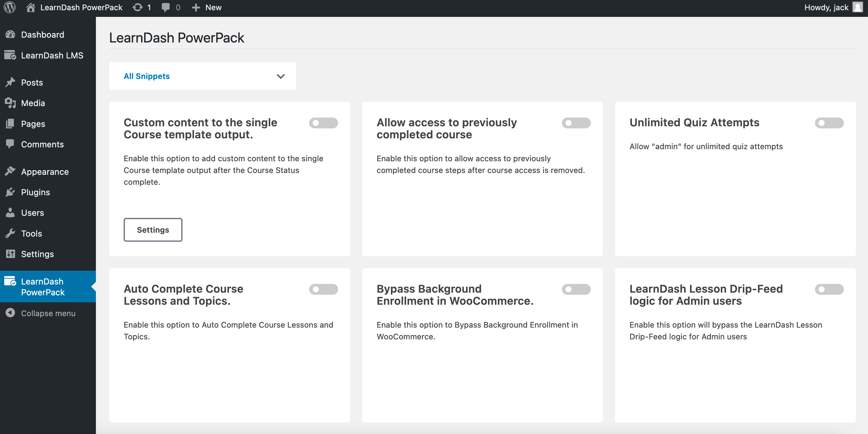Enable LearnDash Lesson Drip-Feed logic toggle
868x434 pixels.
pos(829,289)
